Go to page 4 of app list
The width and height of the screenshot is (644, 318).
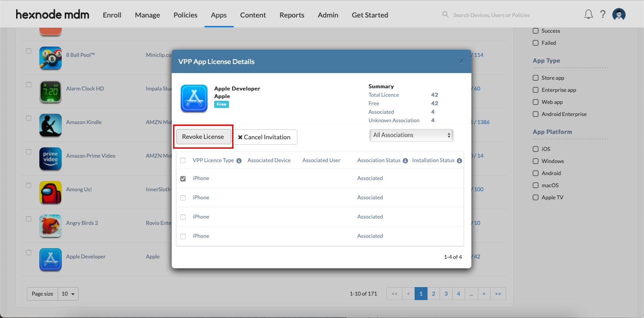click(x=458, y=294)
